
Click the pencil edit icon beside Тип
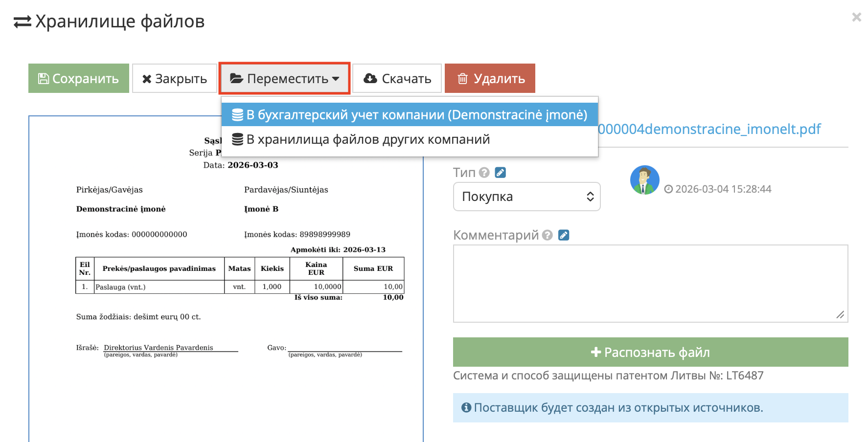point(500,172)
